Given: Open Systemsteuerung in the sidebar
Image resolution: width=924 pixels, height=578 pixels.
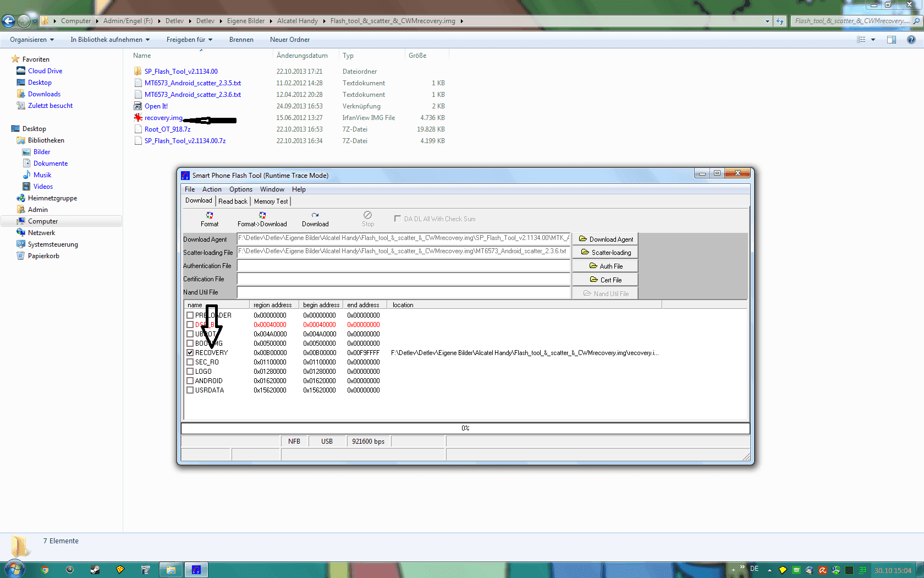Looking at the screenshot, I should pos(53,244).
